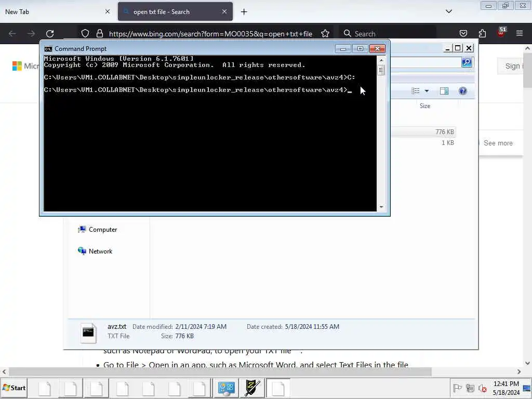The image size is (532, 399).
Task: Click the See more link
Action: [x=498, y=143]
